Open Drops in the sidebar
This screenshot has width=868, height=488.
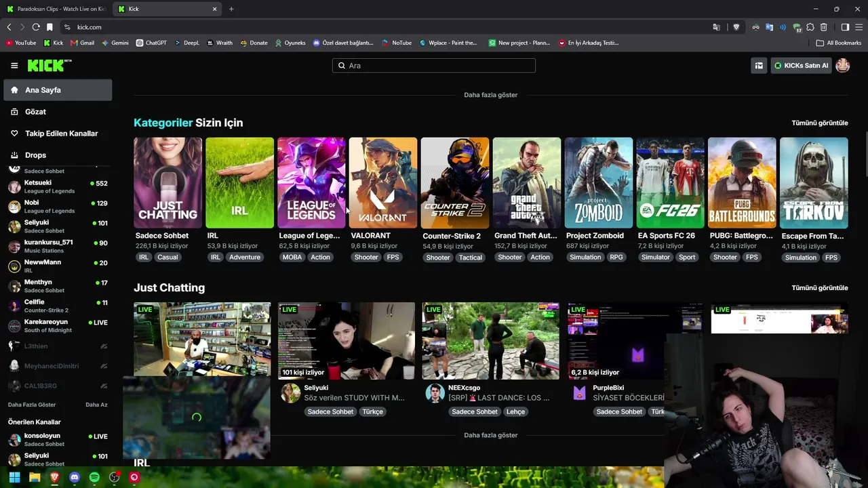coord(58,155)
